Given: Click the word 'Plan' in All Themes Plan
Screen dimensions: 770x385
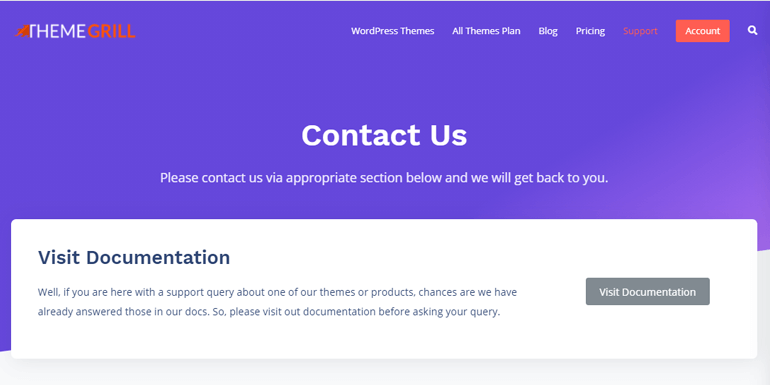Looking at the screenshot, I should pyautogui.click(x=511, y=31).
